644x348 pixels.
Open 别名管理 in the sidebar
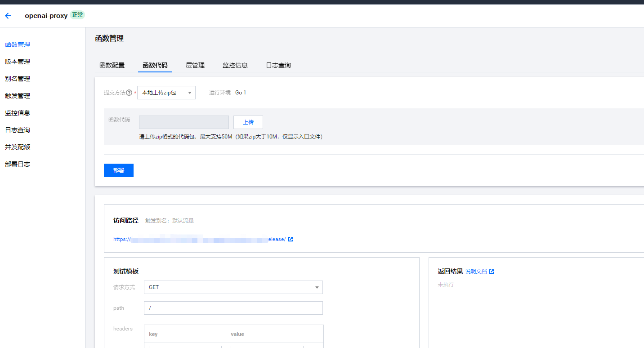click(x=18, y=79)
